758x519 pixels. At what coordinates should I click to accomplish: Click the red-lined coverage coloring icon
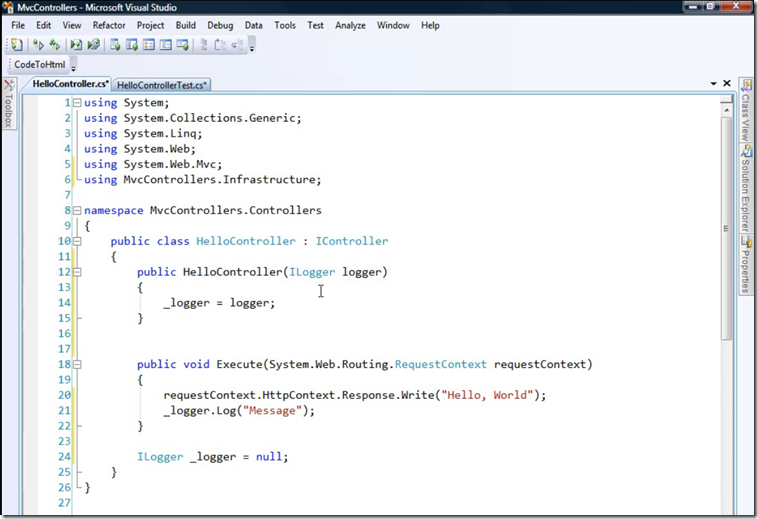pos(204,45)
